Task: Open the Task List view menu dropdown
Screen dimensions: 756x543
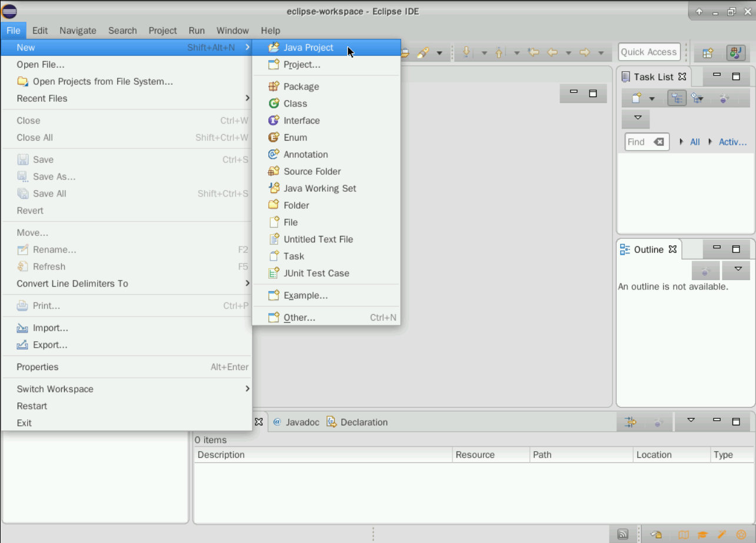Action: pyautogui.click(x=638, y=118)
